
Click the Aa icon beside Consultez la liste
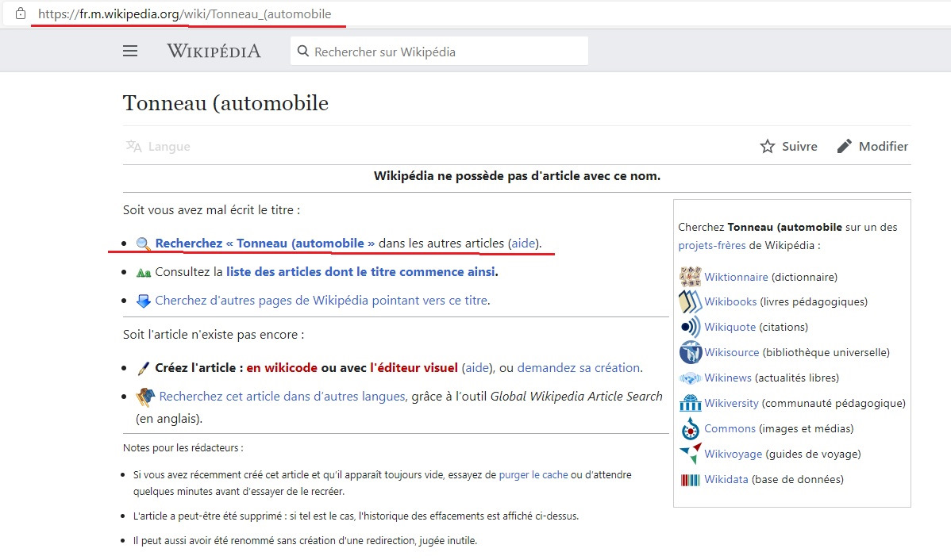pos(144,273)
